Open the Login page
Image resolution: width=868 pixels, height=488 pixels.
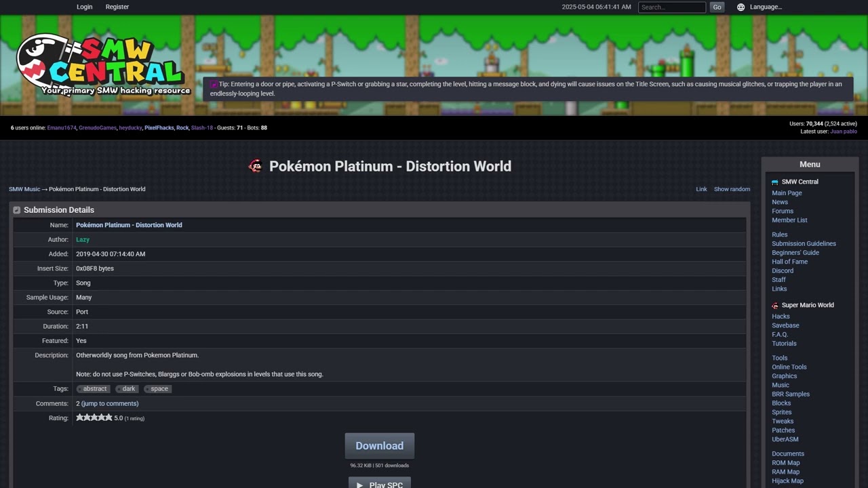coord(85,7)
